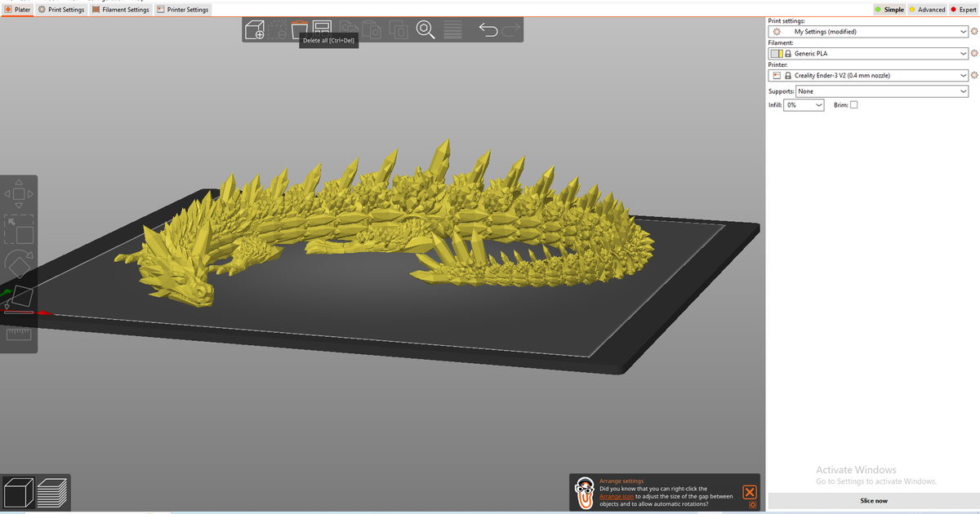Image resolution: width=980 pixels, height=514 pixels.
Task: Select the Search tool in the toolbar
Action: [x=425, y=29]
